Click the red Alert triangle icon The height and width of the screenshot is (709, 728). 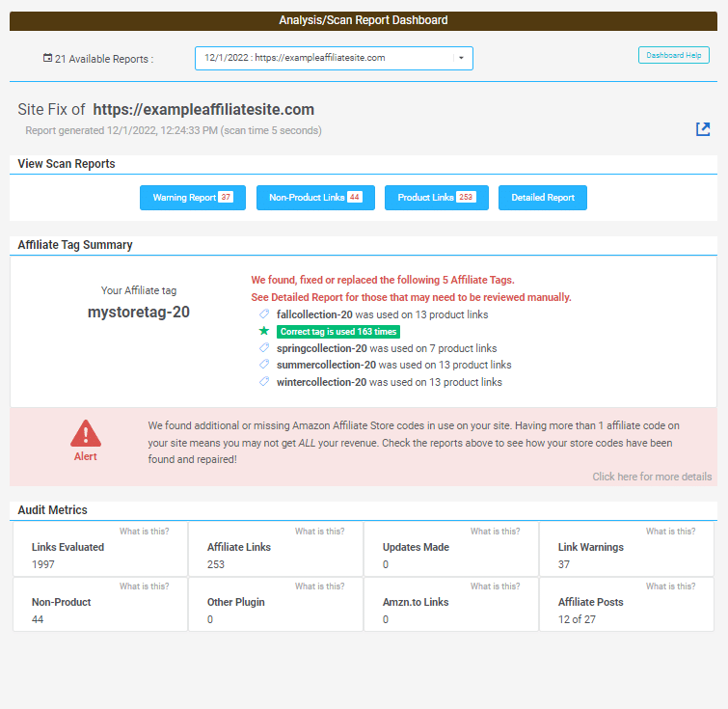[x=86, y=433]
